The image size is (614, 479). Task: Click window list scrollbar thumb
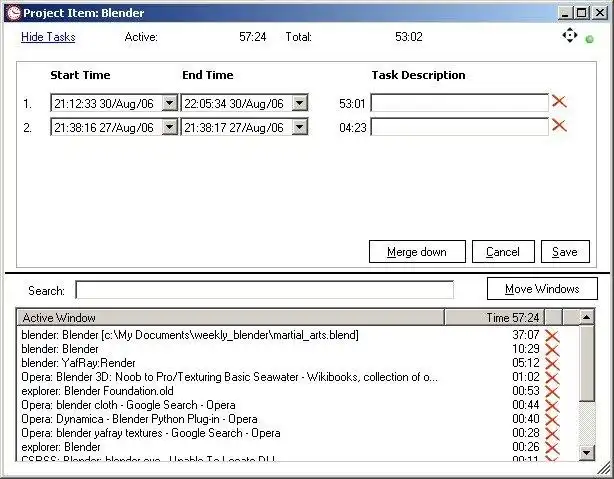click(587, 363)
